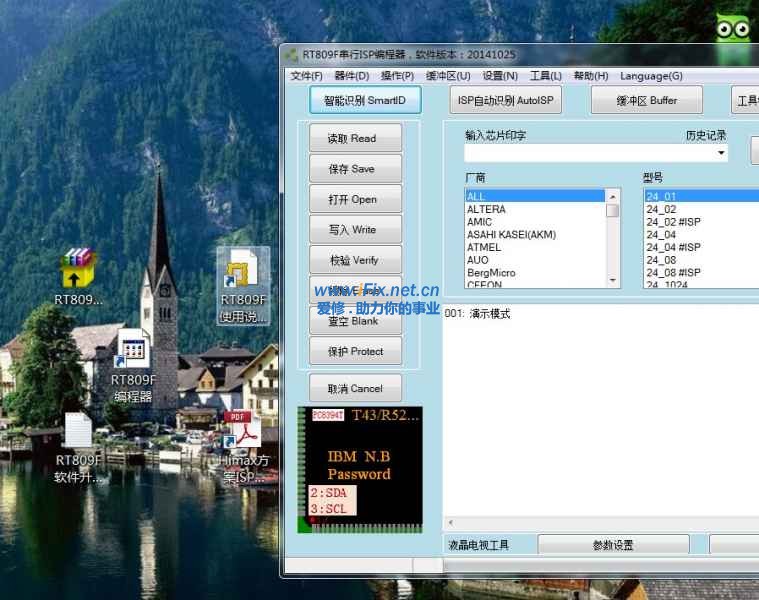This screenshot has width=759, height=600.
Task: Select 24_02 in the model list
Action: tap(701, 209)
